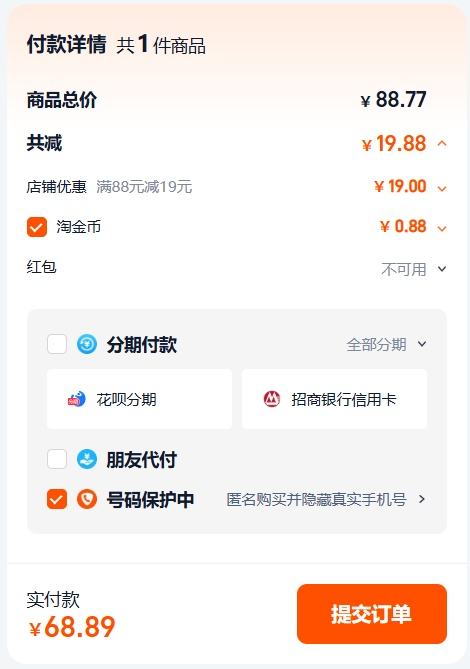Enable the 分期付款 checkbox
The height and width of the screenshot is (669, 470).
(57, 344)
